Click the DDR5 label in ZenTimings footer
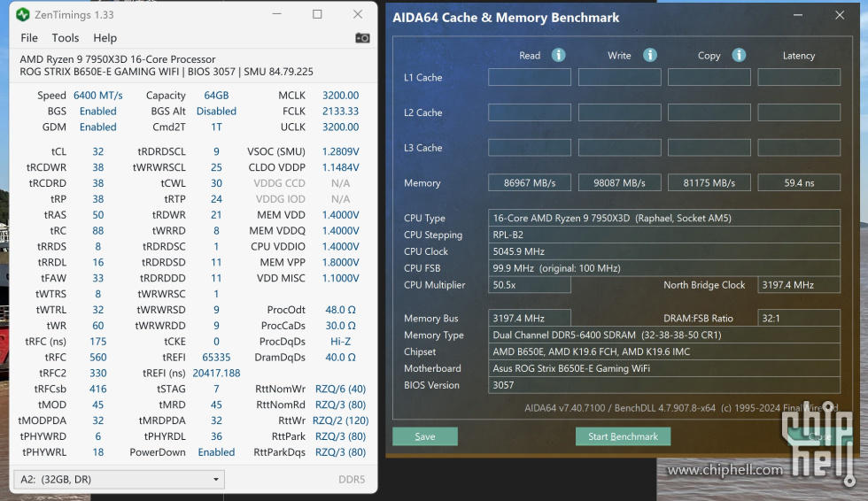868x501 pixels. click(x=352, y=480)
